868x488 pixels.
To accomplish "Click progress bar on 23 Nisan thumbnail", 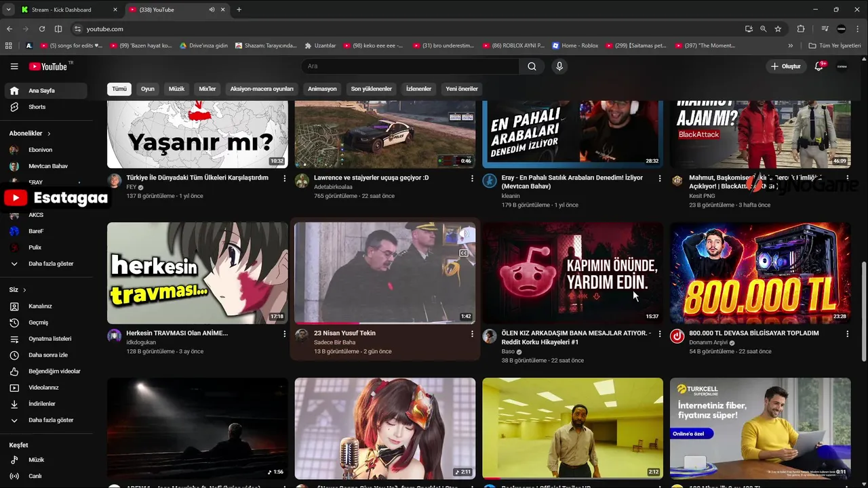I will pyautogui.click(x=385, y=323).
